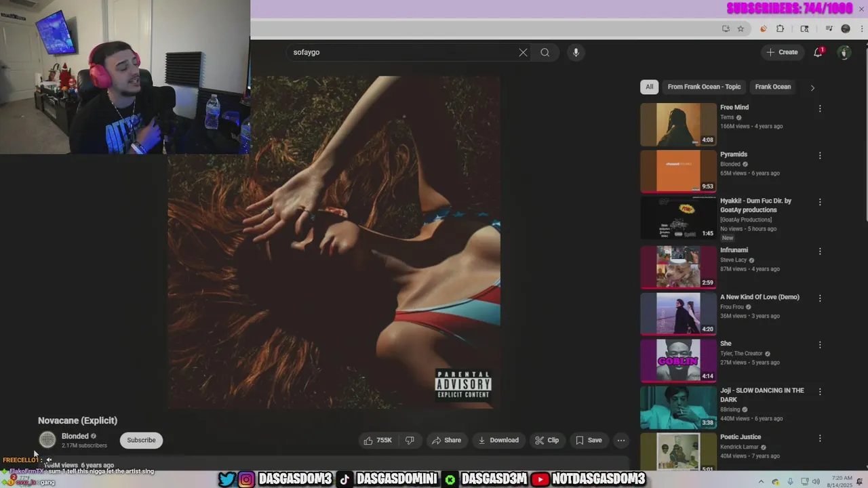Open options menu for A New Kind Of Love
The image size is (868, 488).
[x=820, y=298]
